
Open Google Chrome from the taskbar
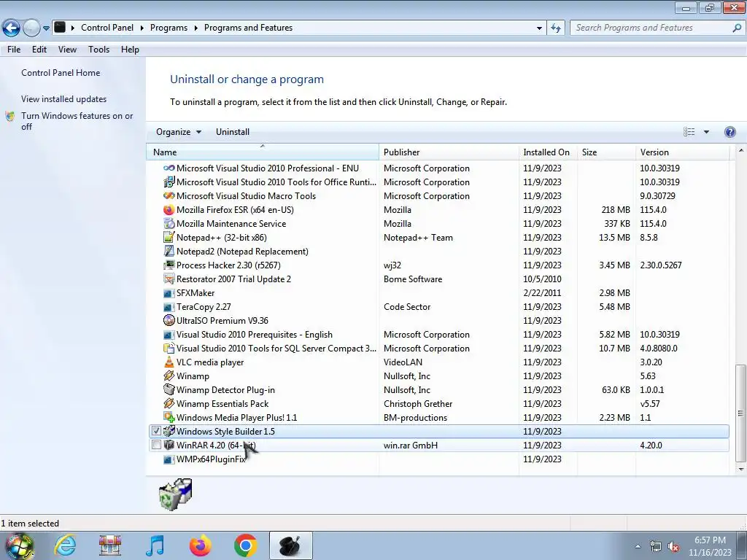[x=246, y=545]
